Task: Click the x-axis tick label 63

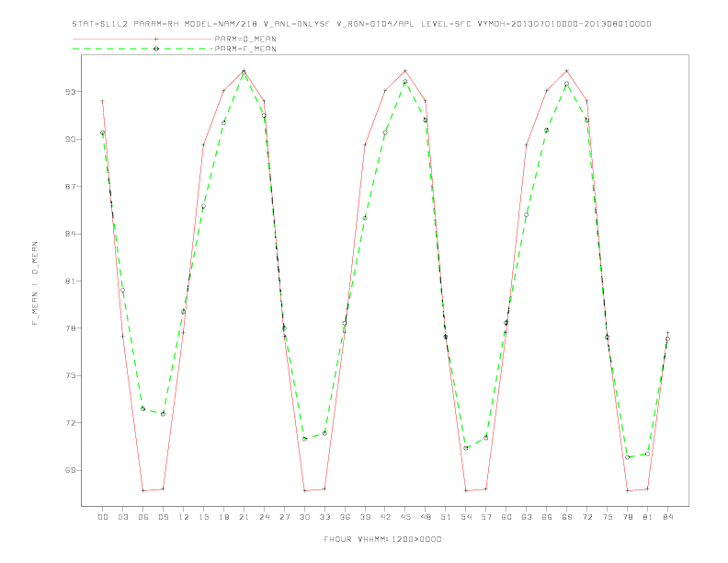Action: pos(527,517)
